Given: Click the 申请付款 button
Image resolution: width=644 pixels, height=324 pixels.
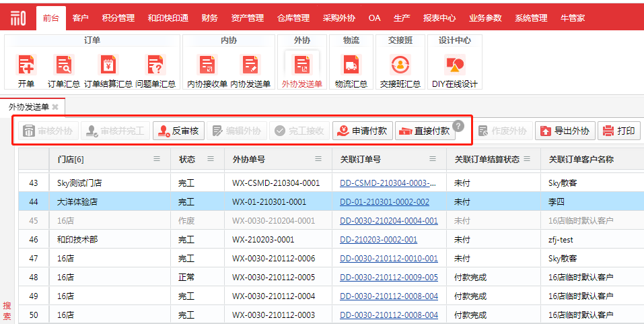Looking at the screenshot, I should 361,131.
